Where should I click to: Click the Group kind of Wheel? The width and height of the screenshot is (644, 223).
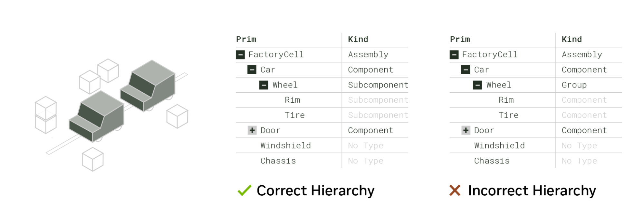coord(574,85)
